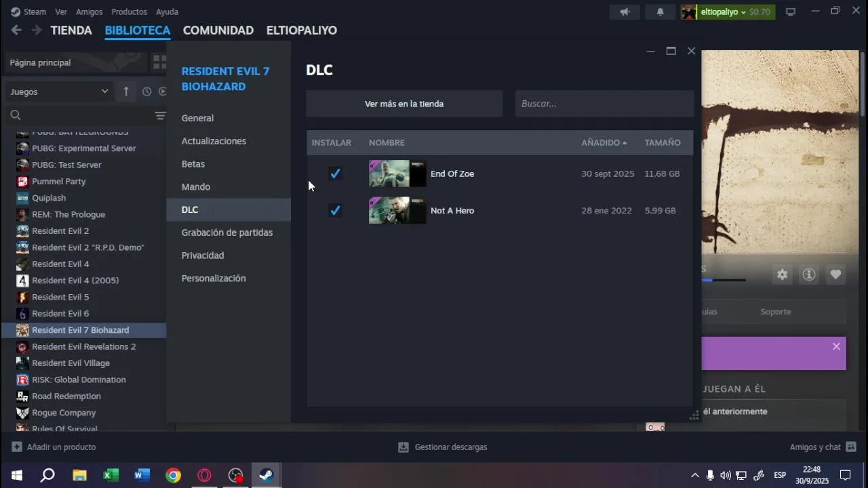Click the library grid view icon
Viewport: 868px width, 488px height.
[x=159, y=62]
